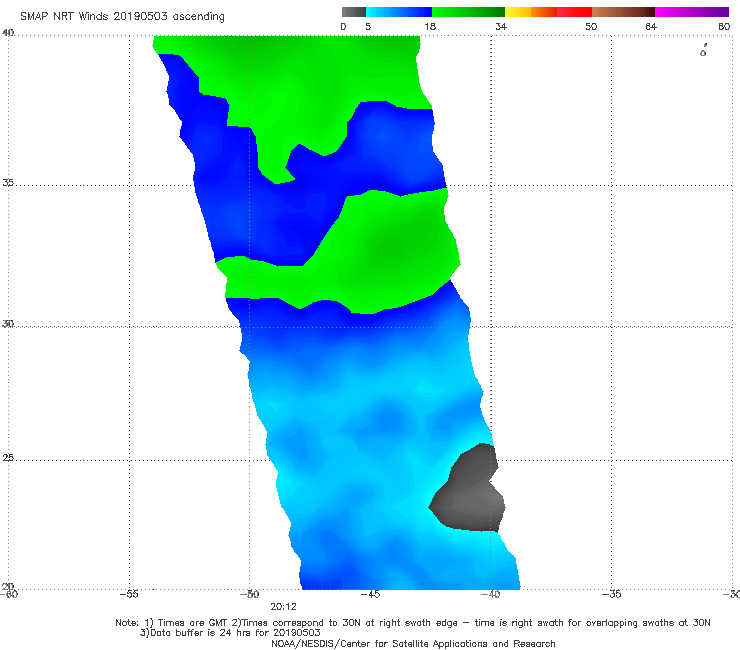Screen dimensions: 740x650
Task: Click the green 18-34 segment of color bar
Action: coord(468,12)
